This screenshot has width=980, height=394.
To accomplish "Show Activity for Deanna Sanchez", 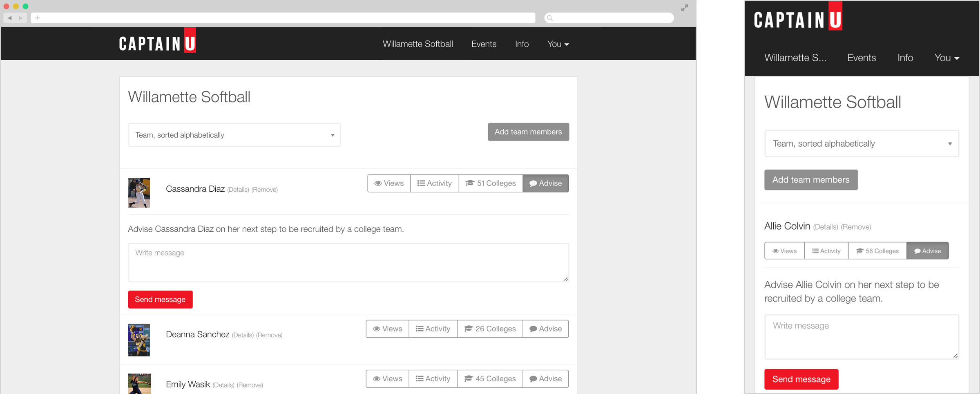I will [433, 329].
